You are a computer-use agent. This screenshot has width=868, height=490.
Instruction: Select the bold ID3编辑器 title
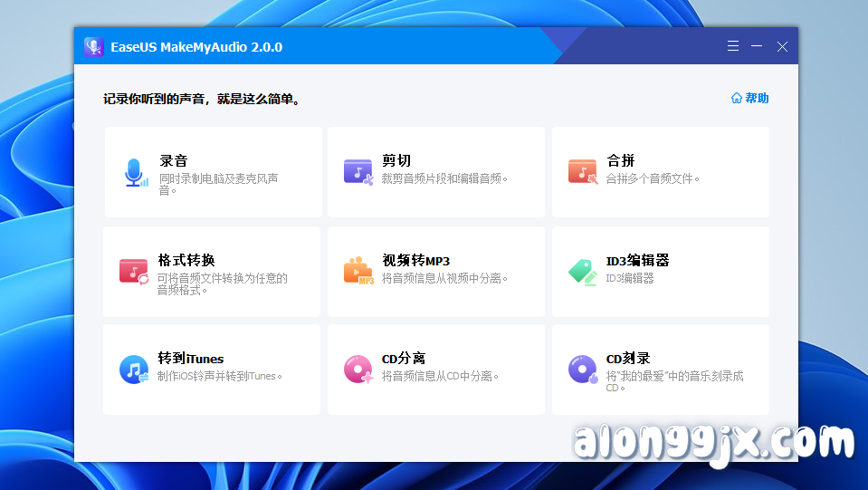click(638, 260)
